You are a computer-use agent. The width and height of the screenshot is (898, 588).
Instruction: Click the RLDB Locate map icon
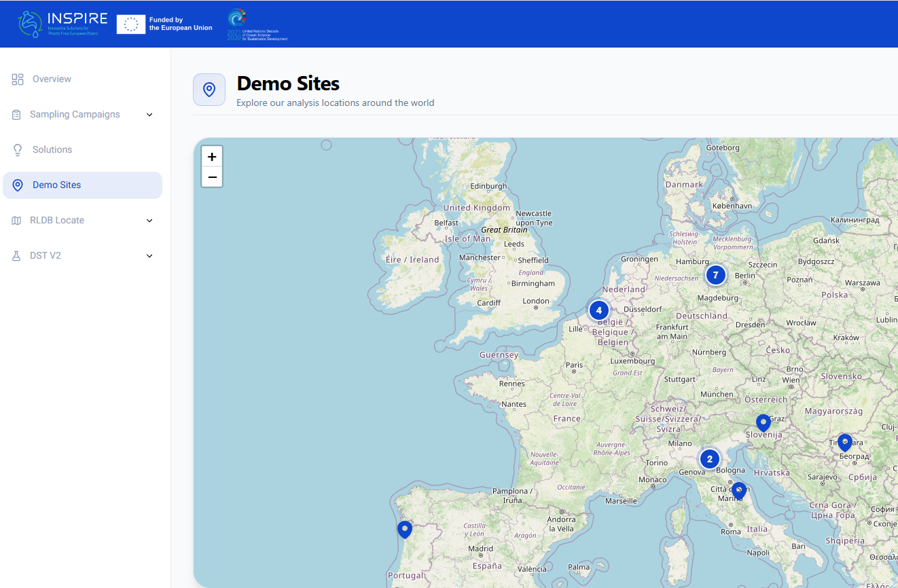[x=16, y=221]
